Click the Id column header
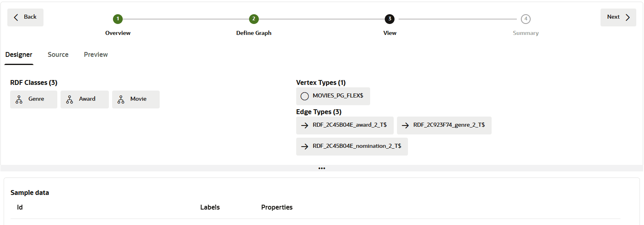 coord(20,207)
